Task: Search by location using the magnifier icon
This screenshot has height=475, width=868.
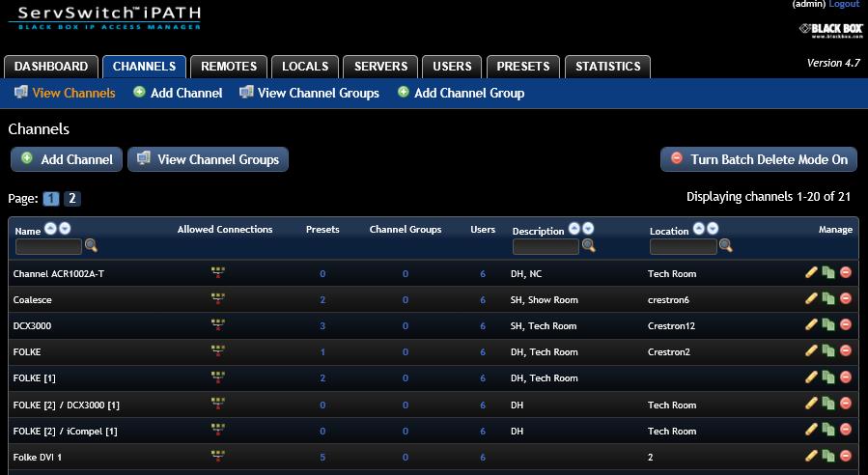Action: [726, 246]
